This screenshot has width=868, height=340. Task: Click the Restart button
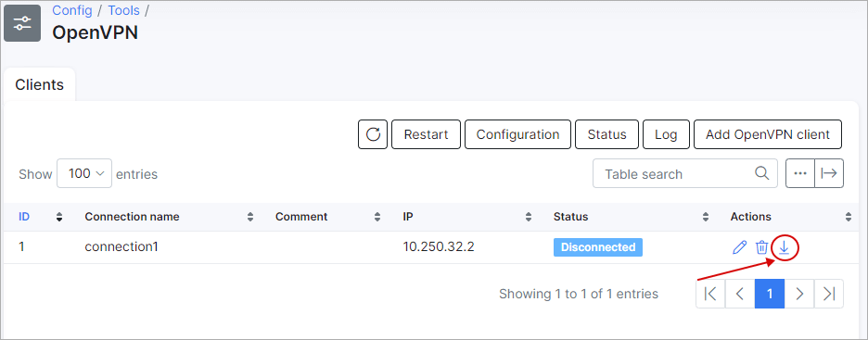[426, 134]
